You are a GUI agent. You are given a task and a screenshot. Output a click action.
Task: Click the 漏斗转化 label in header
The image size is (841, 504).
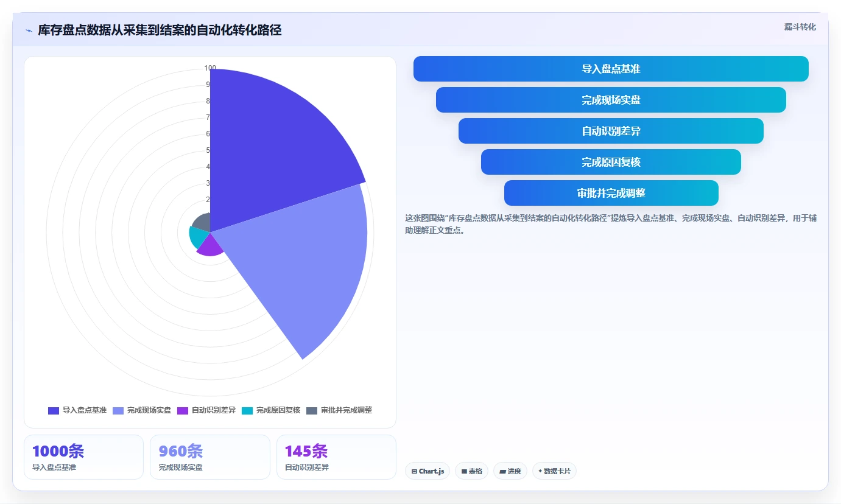800,27
